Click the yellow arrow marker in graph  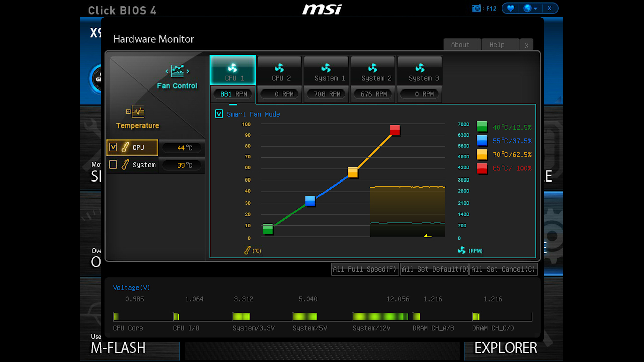pyautogui.click(x=428, y=235)
